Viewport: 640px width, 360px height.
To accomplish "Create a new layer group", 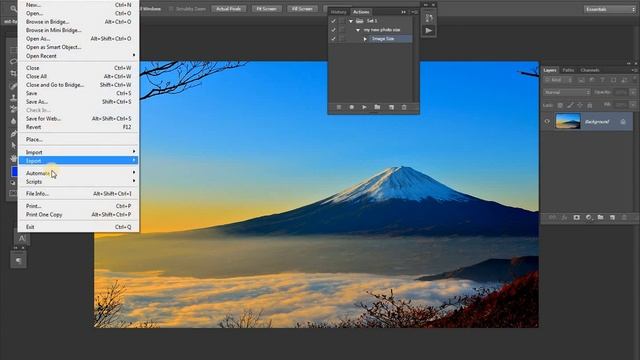I will pyautogui.click(x=600, y=218).
